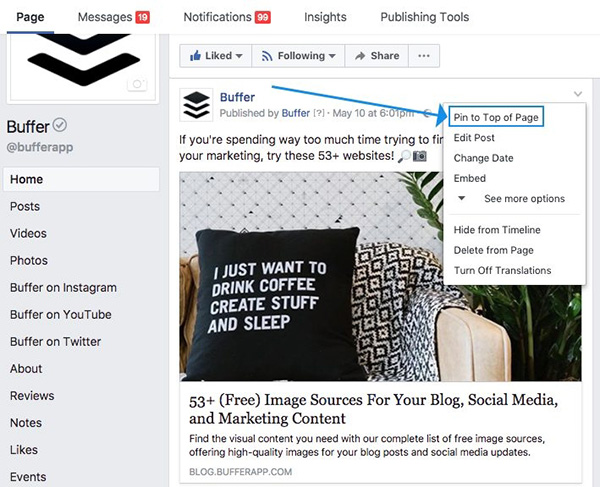
Task: Click the question mark help marker beside publisher
Action: pos(319,114)
